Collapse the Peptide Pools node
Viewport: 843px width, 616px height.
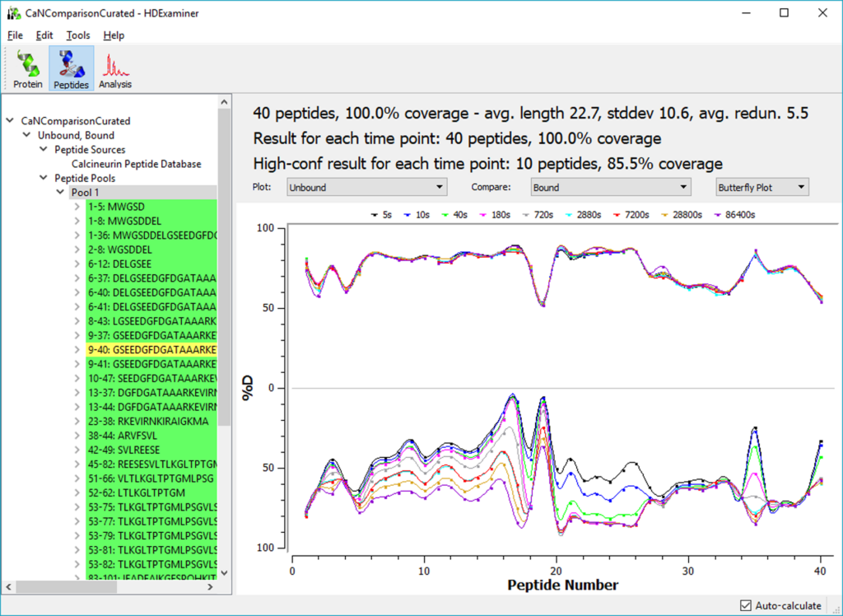coord(44,178)
